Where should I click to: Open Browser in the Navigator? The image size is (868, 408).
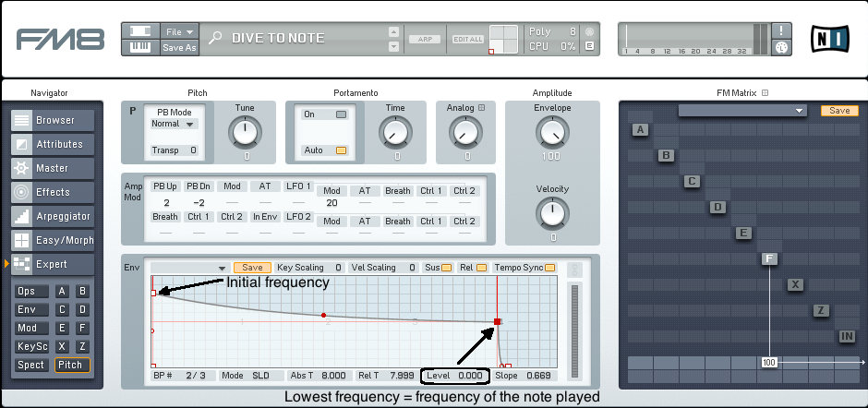click(x=53, y=120)
